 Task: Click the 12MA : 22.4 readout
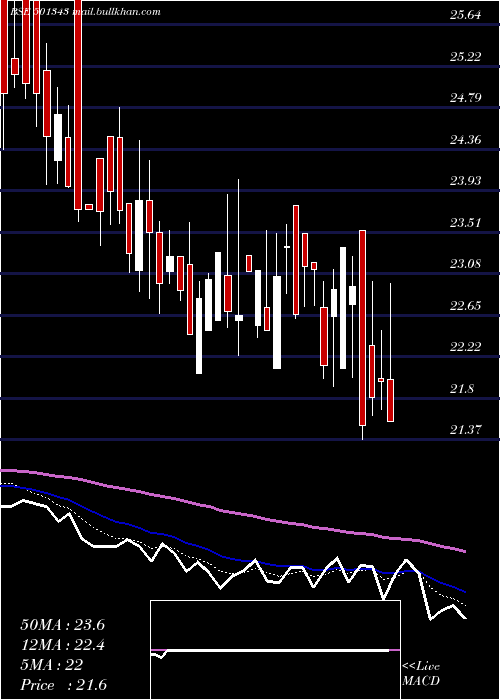(62, 645)
